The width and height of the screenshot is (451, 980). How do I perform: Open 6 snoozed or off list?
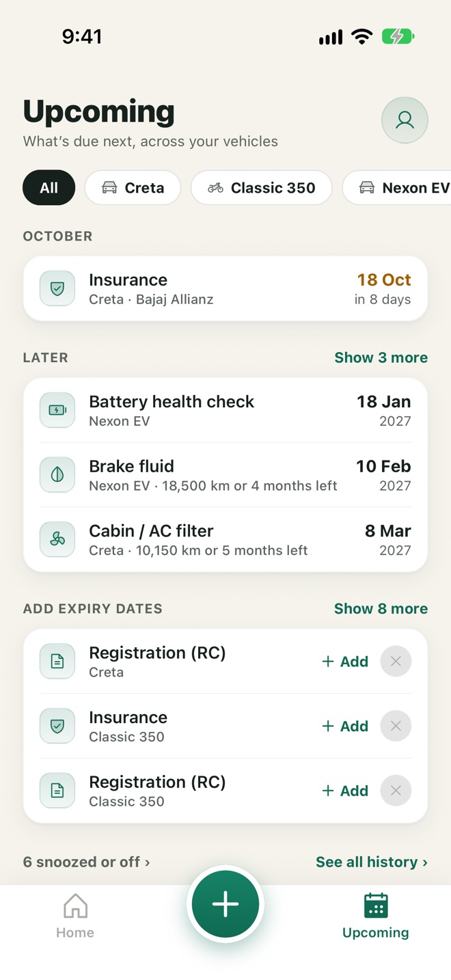[86, 862]
